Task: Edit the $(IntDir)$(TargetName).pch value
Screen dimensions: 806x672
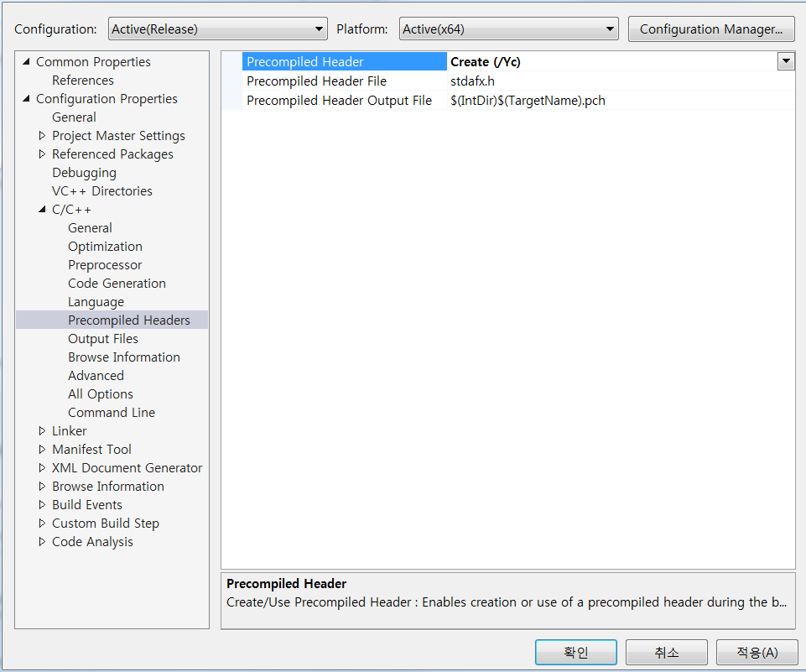Action: point(621,101)
